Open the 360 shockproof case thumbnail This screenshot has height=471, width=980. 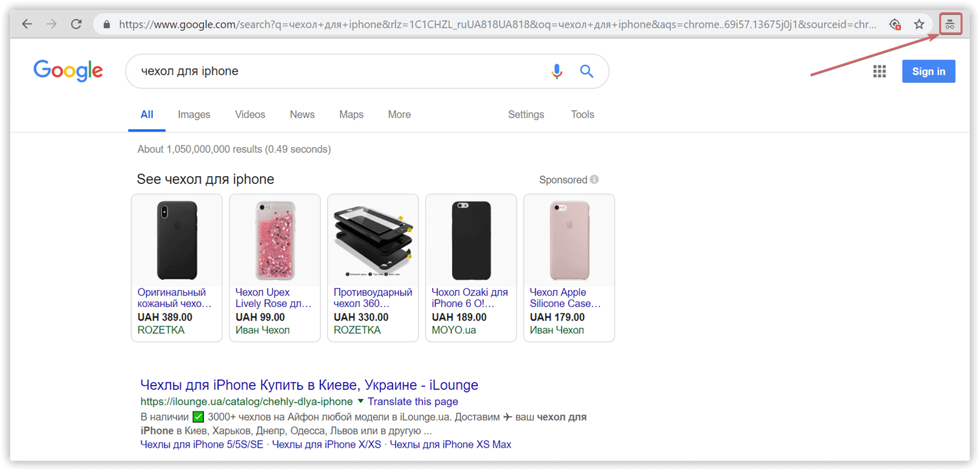click(x=372, y=240)
